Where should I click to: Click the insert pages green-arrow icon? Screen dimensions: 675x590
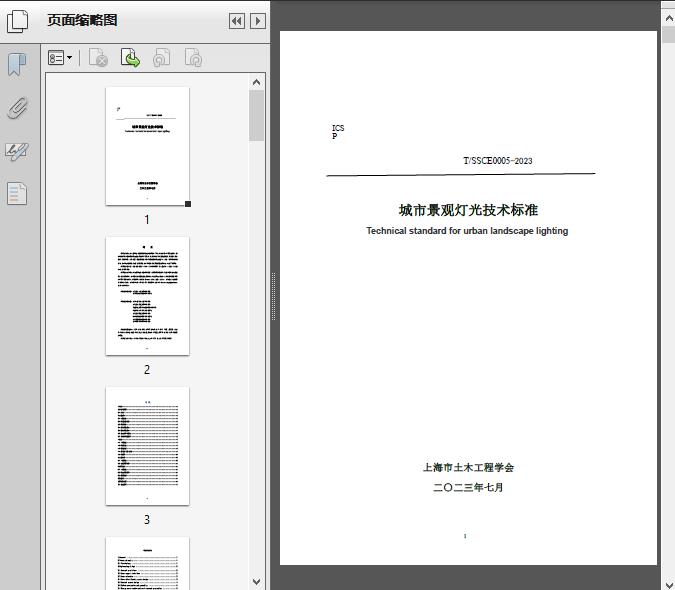coord(130,58)
